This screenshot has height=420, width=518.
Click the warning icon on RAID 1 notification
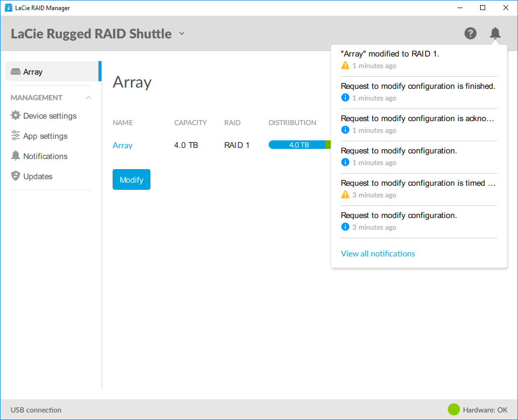pos(345,66)
